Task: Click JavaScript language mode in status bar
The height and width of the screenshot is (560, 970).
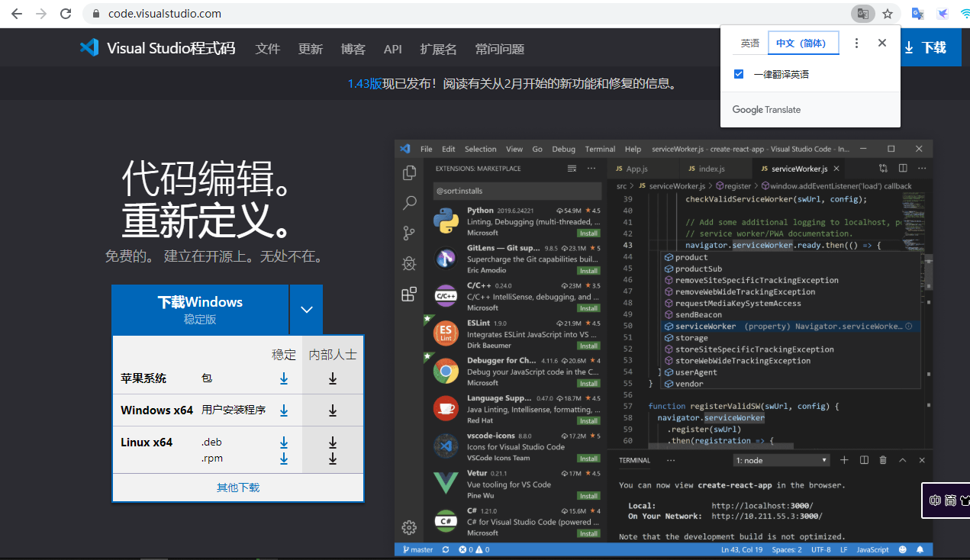Action: pyautogui.click(x=872, y=549)
